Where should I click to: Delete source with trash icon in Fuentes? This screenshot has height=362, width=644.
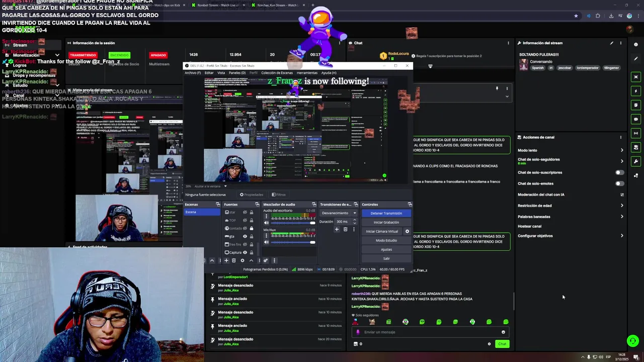point(233,260)
